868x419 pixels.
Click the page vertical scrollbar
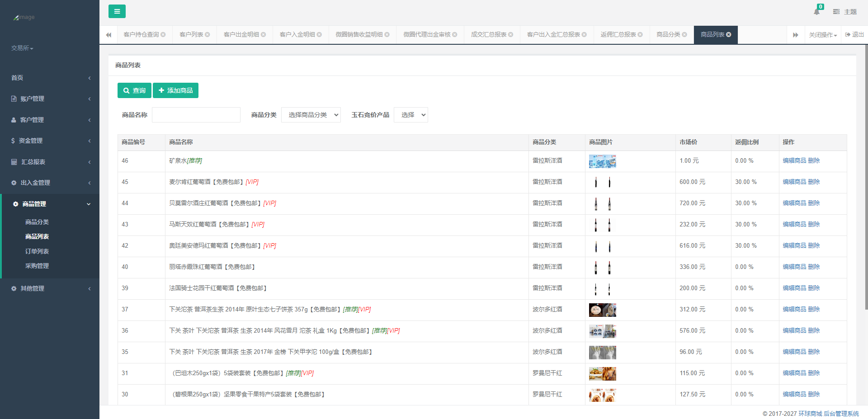(866, 176)
